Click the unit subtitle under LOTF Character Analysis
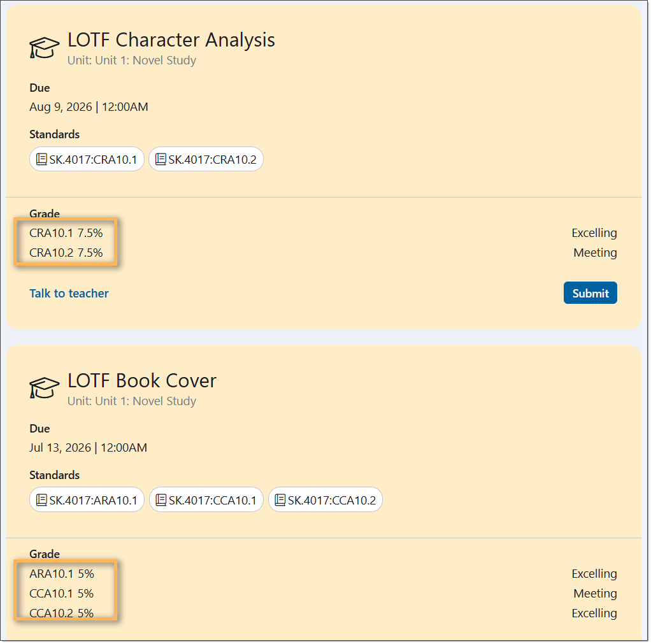Screen dimensions: 651x644 click(132, 61)
